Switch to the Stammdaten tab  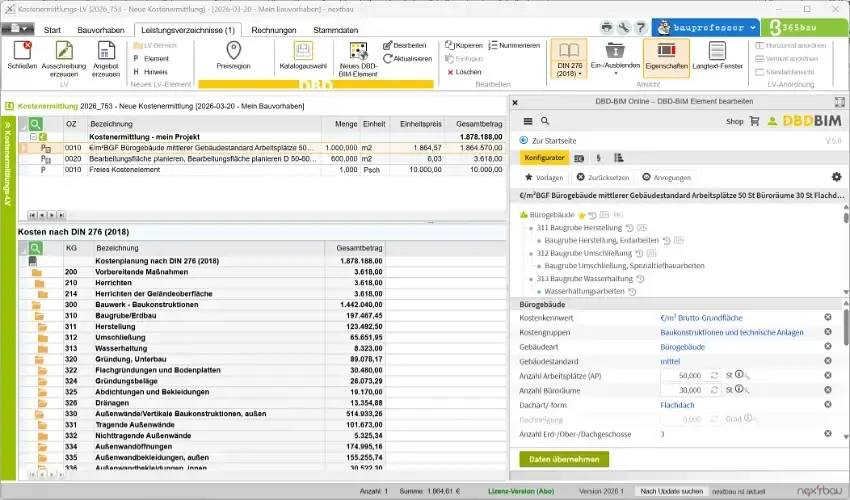[336, 30]
